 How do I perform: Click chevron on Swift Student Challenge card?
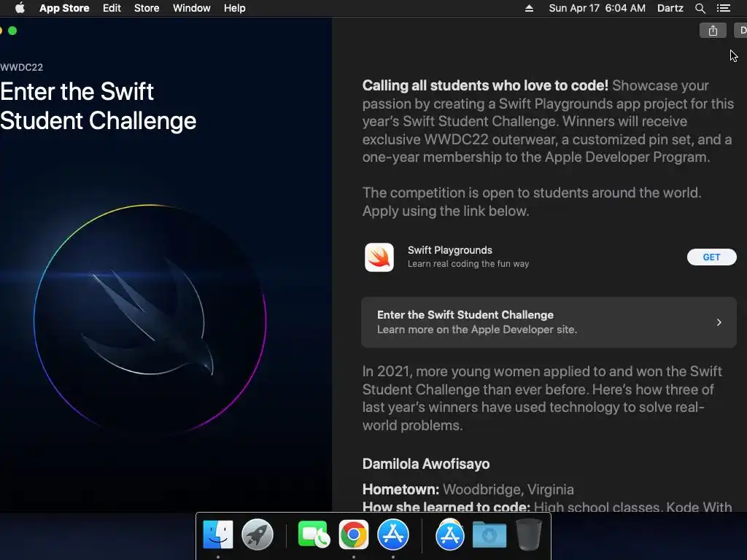click(719, 322)
